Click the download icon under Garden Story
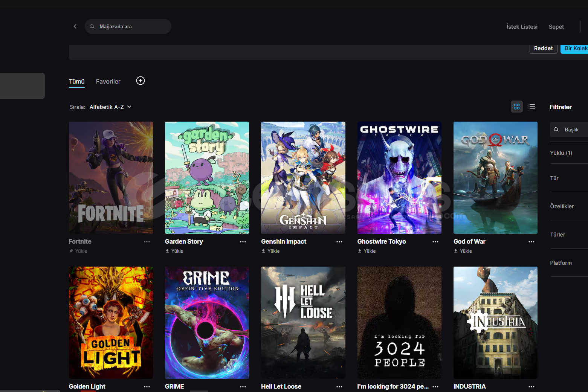This screenshot has height=392, width=588. tap(167, 251)
